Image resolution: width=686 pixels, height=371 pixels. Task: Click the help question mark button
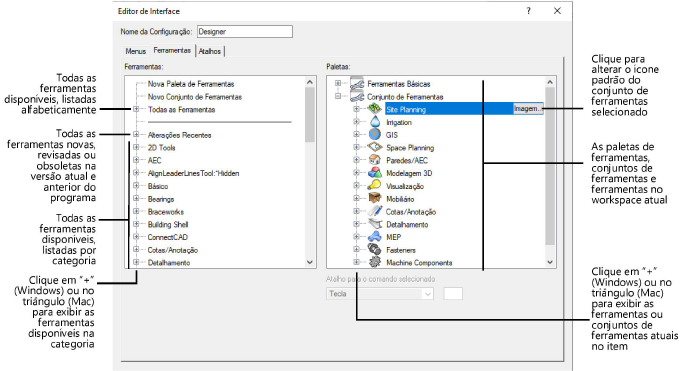[528, 11]
